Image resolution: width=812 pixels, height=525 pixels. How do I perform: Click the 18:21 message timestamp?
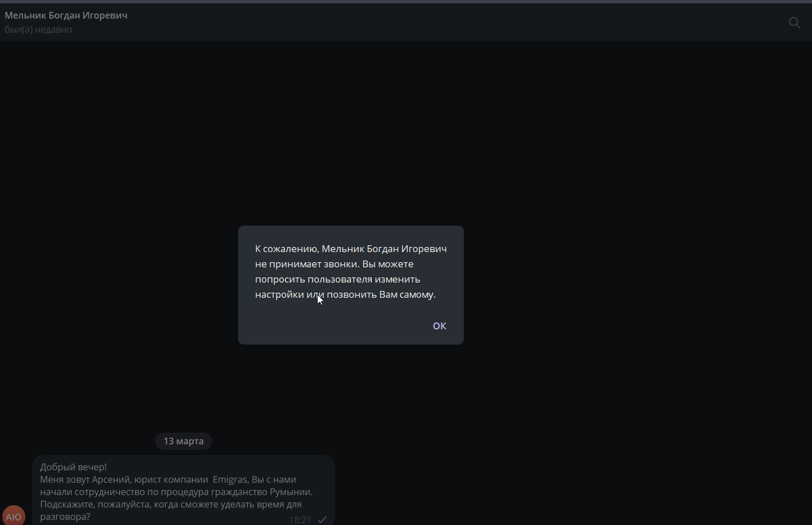300,519
